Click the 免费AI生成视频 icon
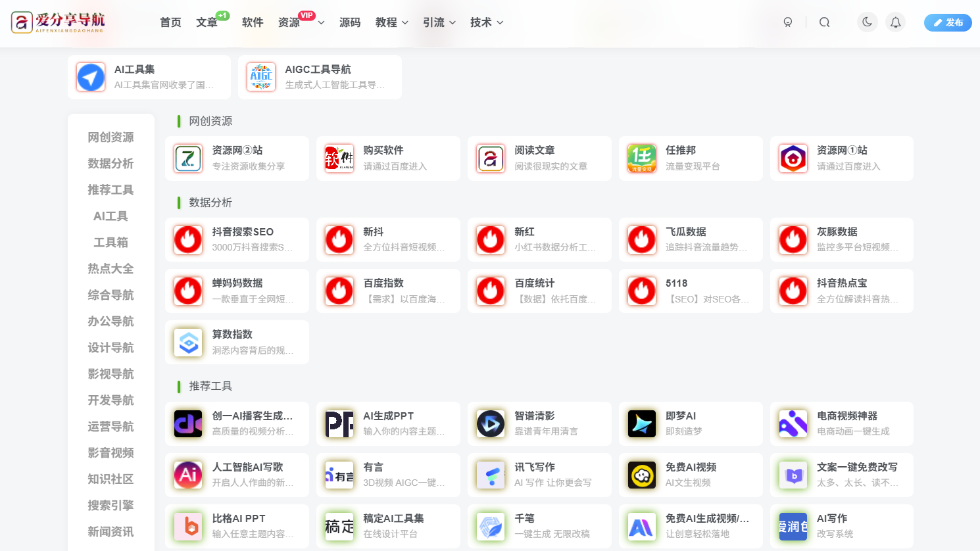The width and height of the screenshot is (980, 551). 642,527
